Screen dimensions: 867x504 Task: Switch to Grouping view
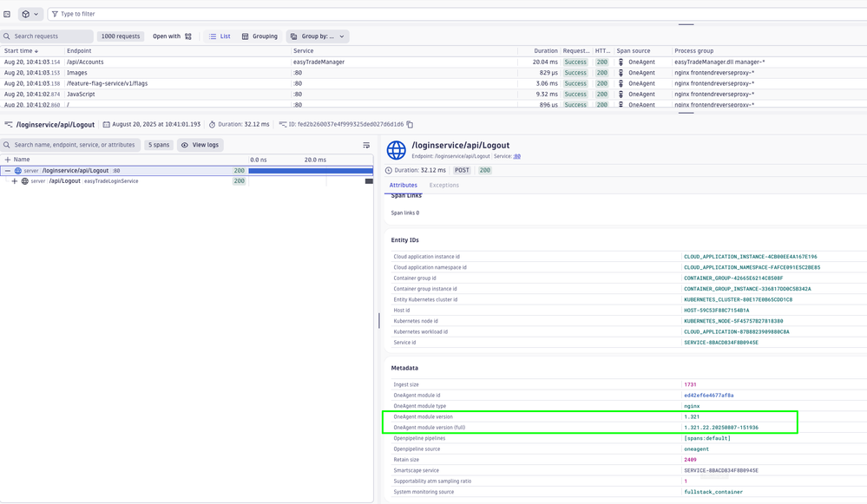pyautogui.click(x=259, y=36)
